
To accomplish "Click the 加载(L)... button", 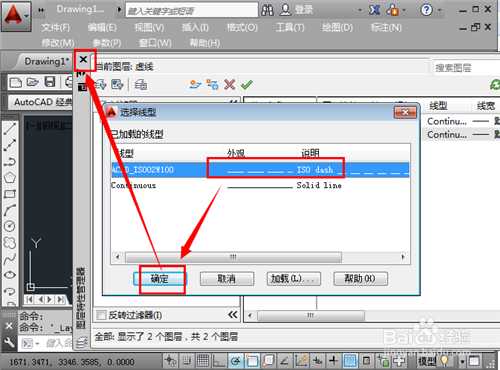I will [x=294, y=279].
